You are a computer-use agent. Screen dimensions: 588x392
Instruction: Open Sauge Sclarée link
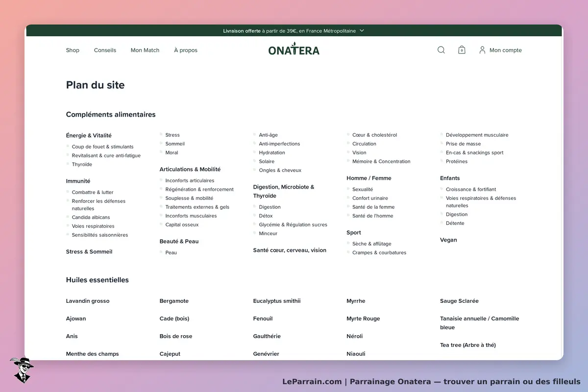459,301
